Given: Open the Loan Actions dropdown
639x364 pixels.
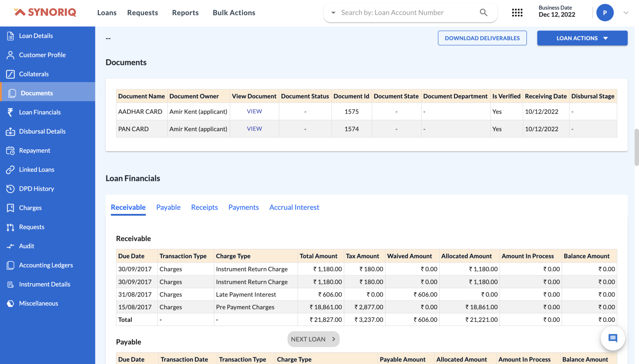Looking at the screenshot, I should pos(582,38).
